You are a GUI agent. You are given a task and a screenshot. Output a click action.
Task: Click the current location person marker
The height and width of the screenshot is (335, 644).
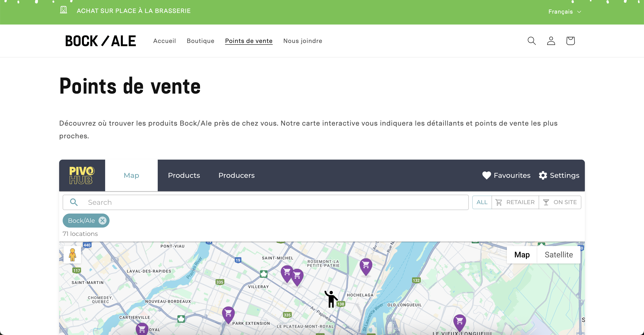pos(331,299)
